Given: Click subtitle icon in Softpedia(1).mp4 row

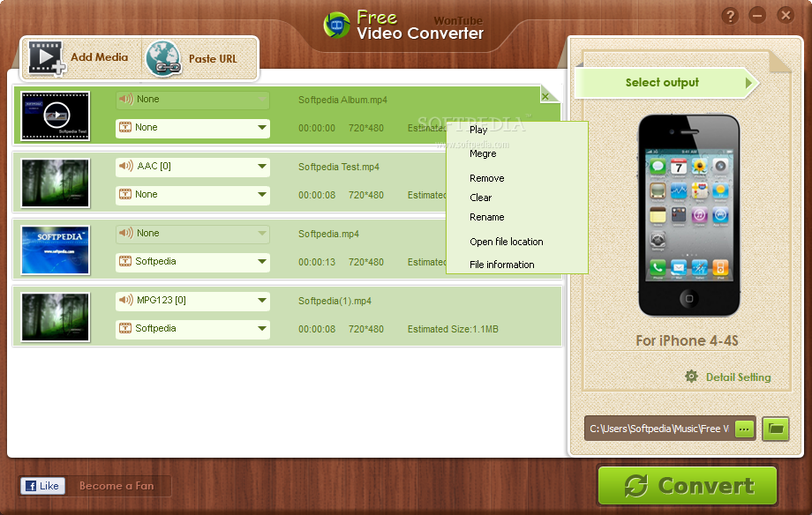Looking at the screenshot, I should [x=125, y=329].
